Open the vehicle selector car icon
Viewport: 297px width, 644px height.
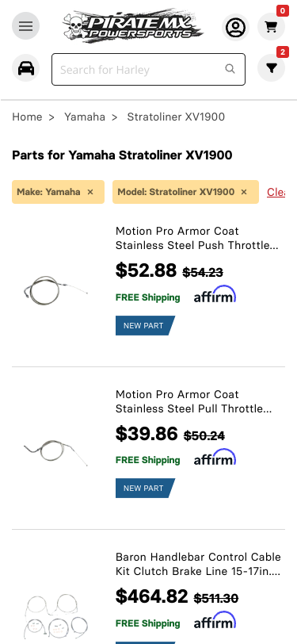tap(26, 67)
